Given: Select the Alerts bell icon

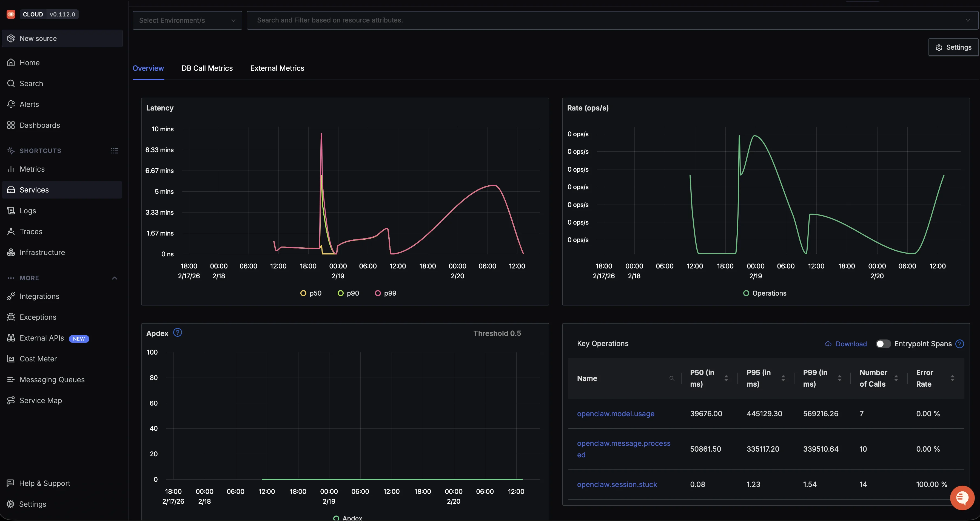Looking at the screenshot, I should click(11, 104).
